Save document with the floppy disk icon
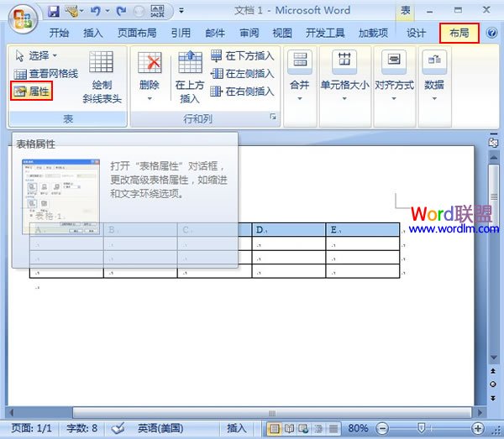 pyautogui.click(x=54, y=11)
